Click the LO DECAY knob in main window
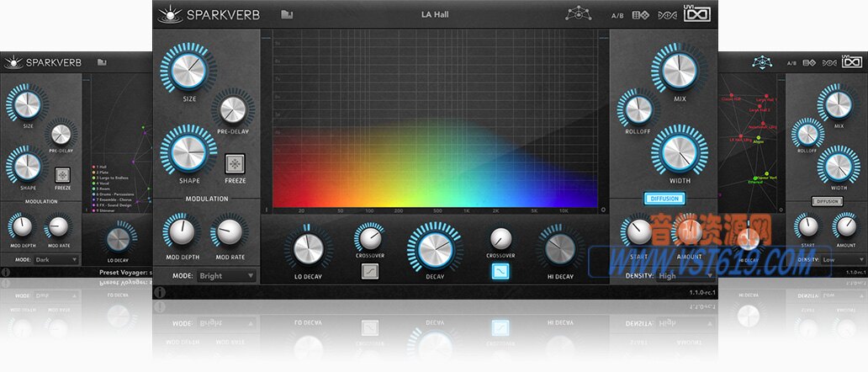 pos(309,248)
